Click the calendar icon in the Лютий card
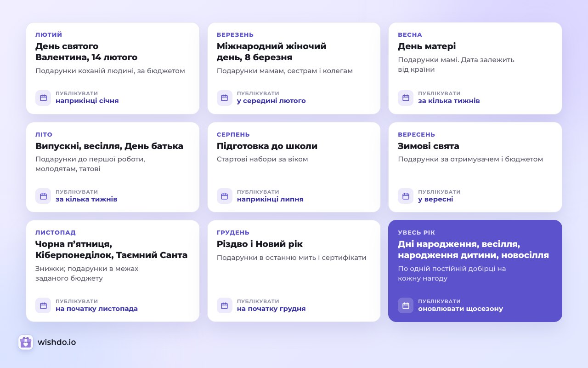The height and width of the screenshot is (368, 588). (x=43, y=98)
